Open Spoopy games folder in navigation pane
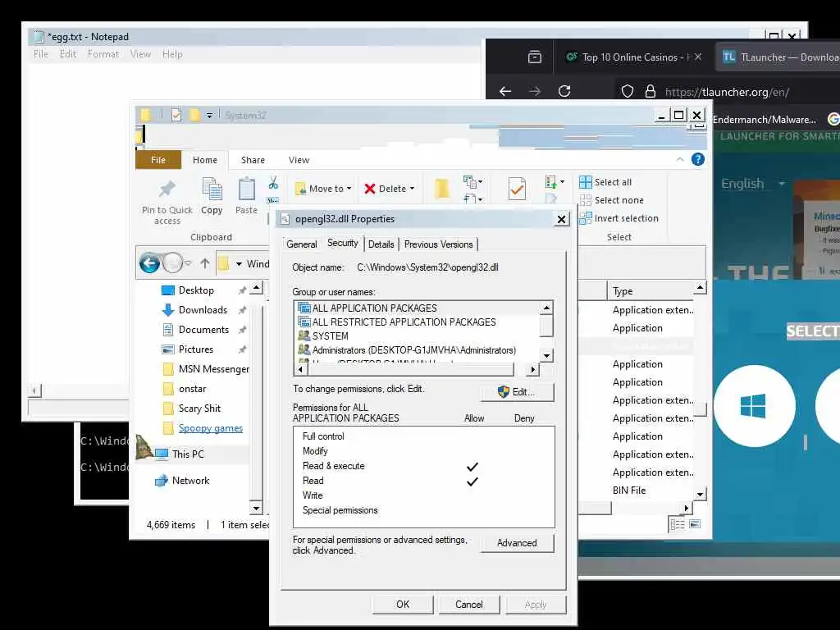 click(x=211, y=428)
